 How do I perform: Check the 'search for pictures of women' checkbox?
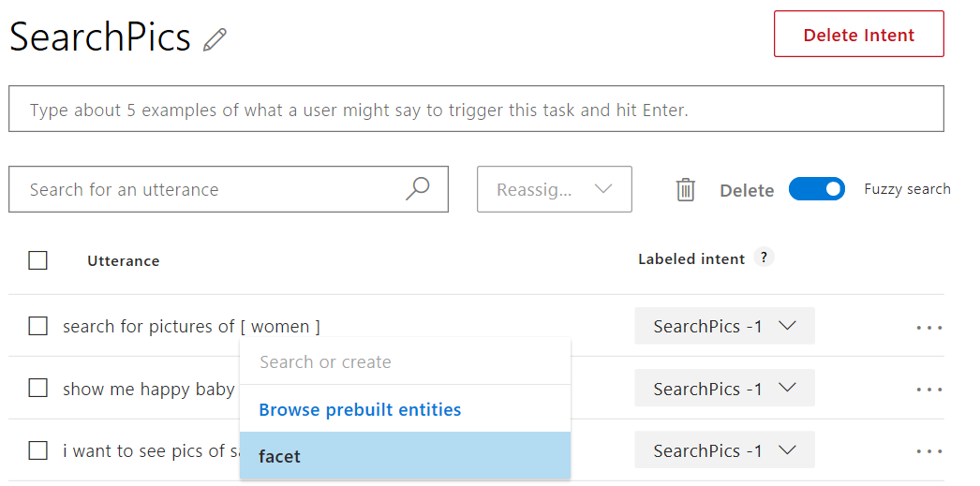pyautogui.click(x=38, y=326)
